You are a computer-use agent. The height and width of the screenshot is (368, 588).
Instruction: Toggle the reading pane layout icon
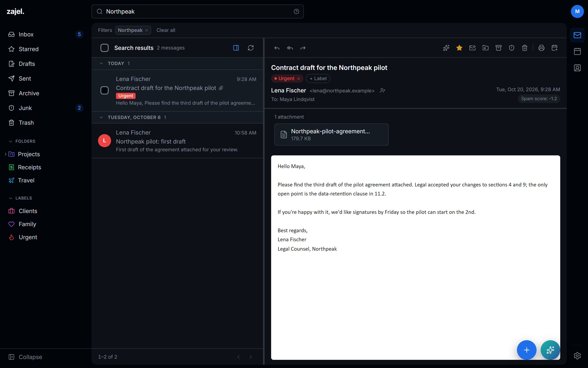tap(236, 48)
